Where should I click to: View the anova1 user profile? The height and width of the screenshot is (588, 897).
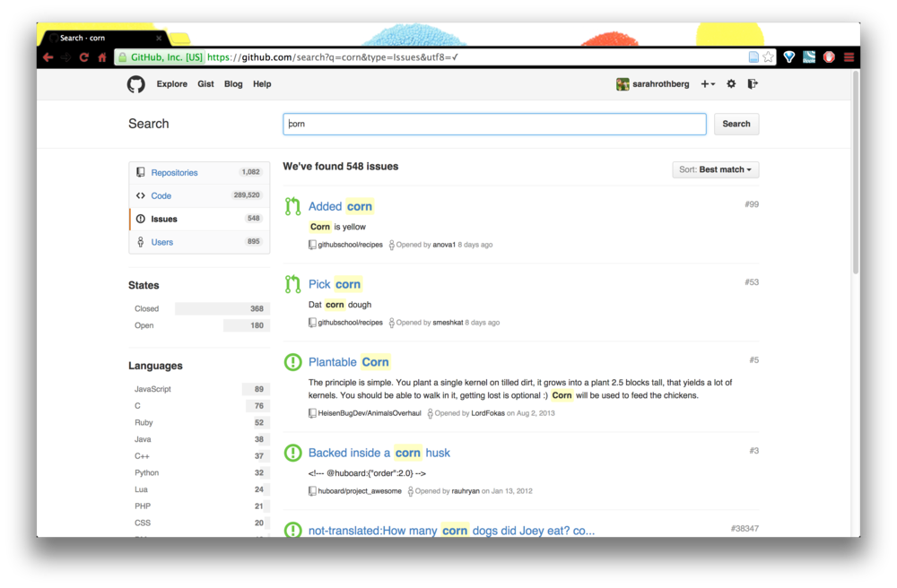pyautogui.click(x=444, y=245)
